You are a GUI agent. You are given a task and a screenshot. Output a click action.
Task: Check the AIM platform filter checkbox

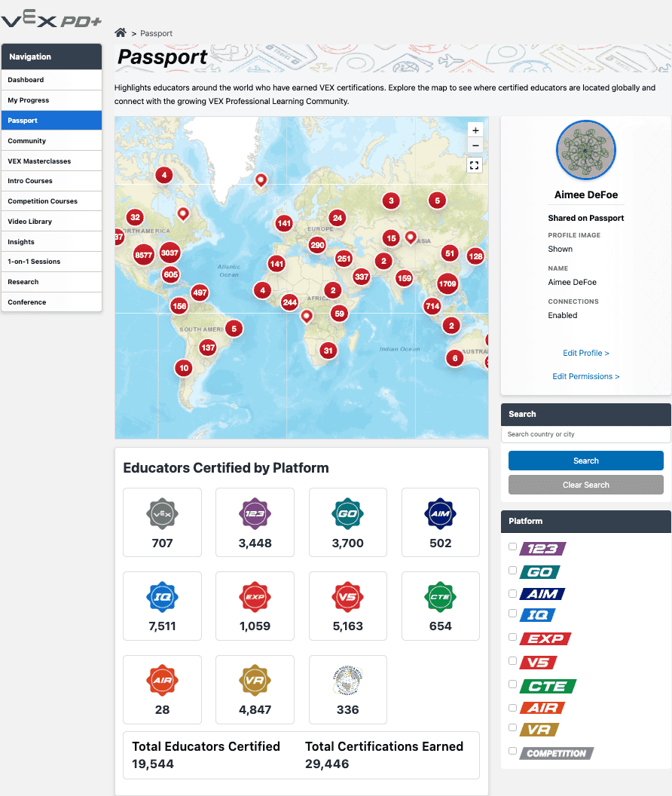[x=512, y=593]
